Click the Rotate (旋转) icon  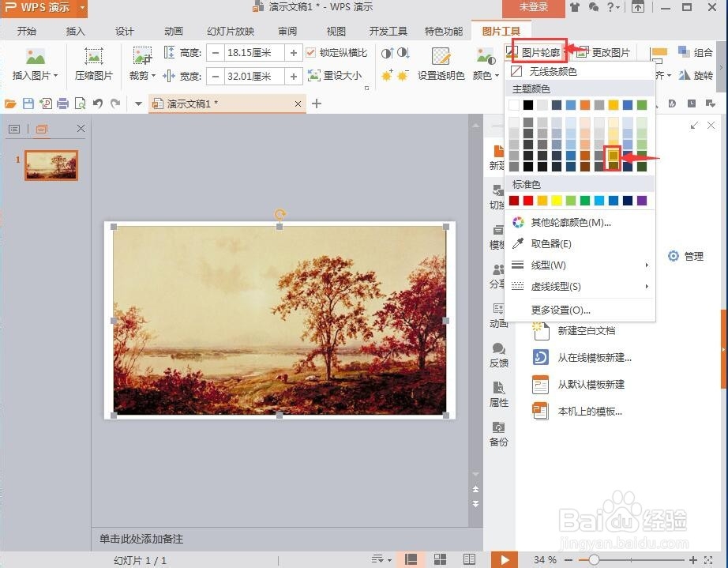pyautogui.click(x=684, y=75)
